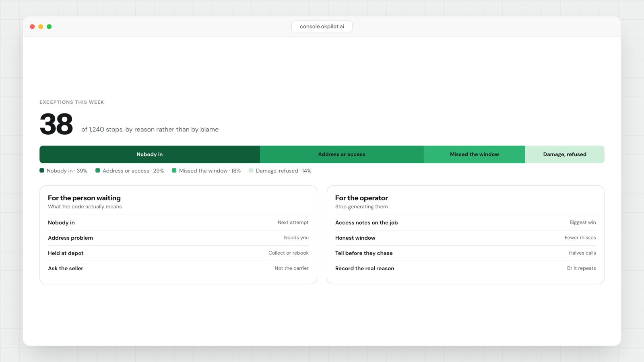Open the 'Tell before they chase' row
Screen dimensions: 644x362
[466, 253]
